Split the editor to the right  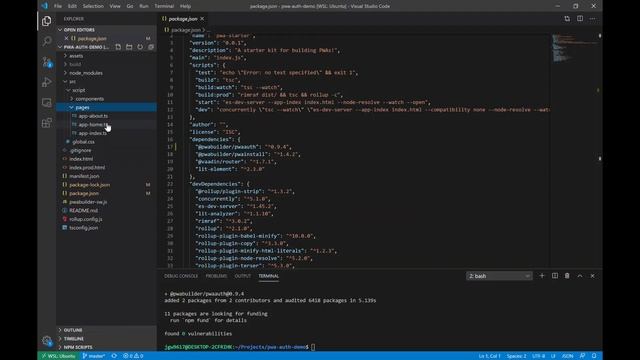click(x=580, y=19)
